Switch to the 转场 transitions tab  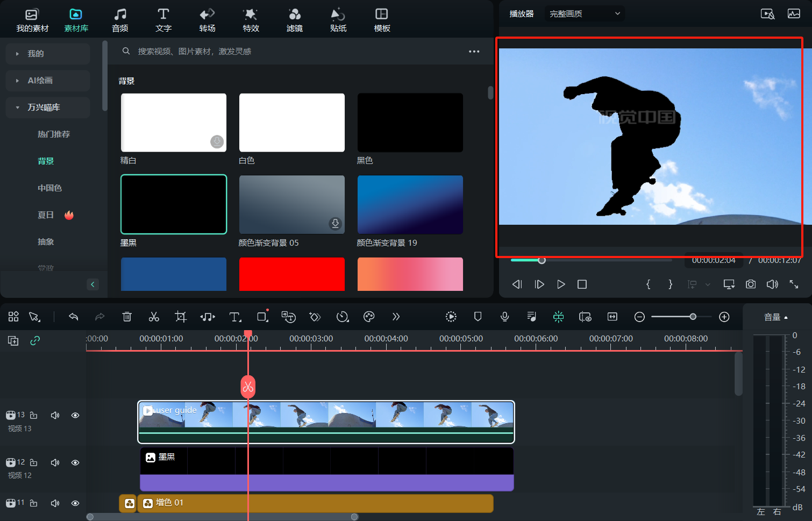coord(207,20)
